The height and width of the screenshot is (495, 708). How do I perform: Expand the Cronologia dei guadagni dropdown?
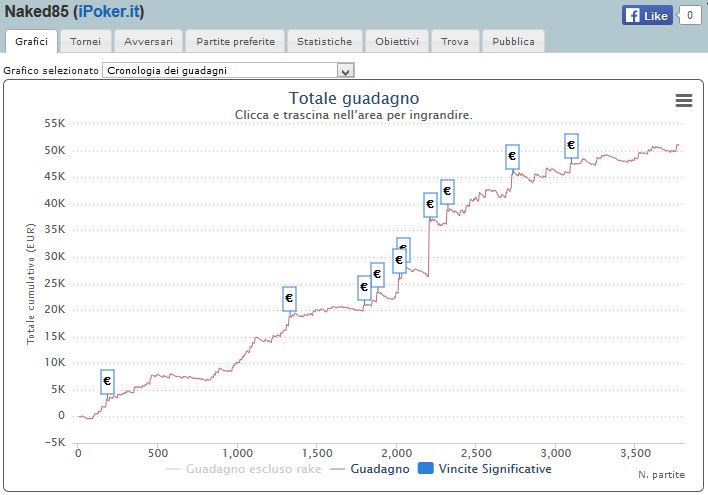pyautogui.click(x=346, y=71)
